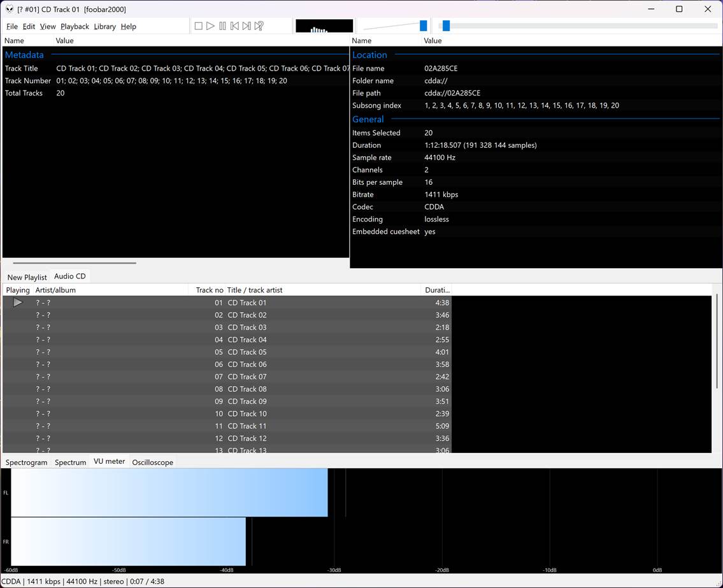The width and height of the screenshot is (723, 588).
Task: Select the Audio CD playlist tab
Action: (70, 276)
